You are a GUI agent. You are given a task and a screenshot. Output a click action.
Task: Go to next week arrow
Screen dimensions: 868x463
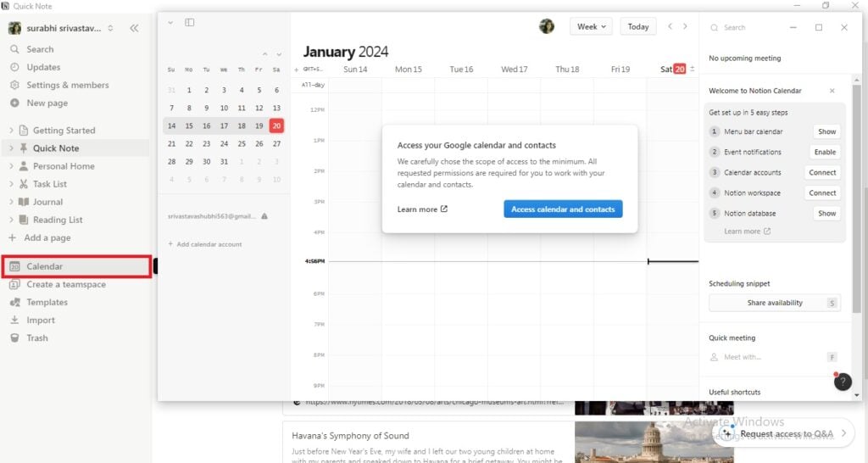685,26
